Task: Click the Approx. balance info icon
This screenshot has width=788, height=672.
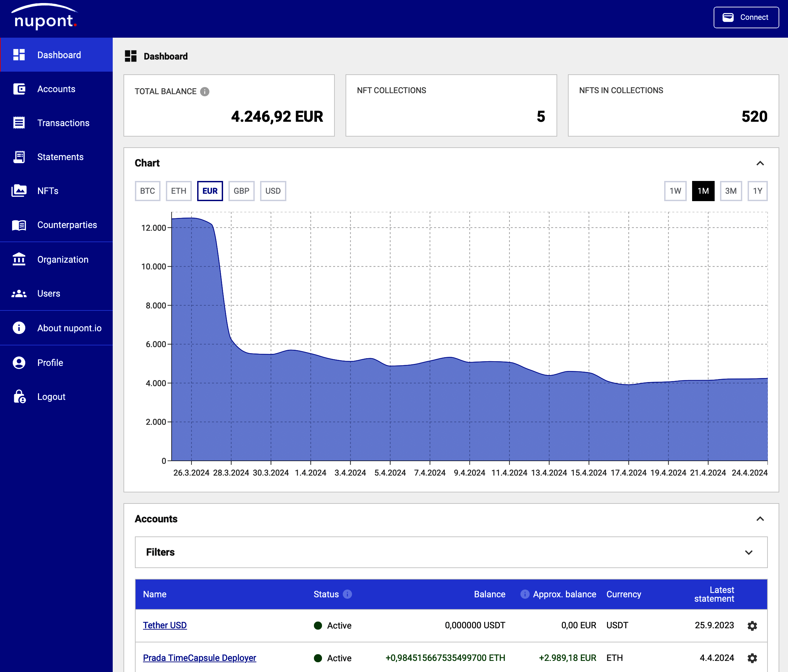Action: click(x=525, y=594)
